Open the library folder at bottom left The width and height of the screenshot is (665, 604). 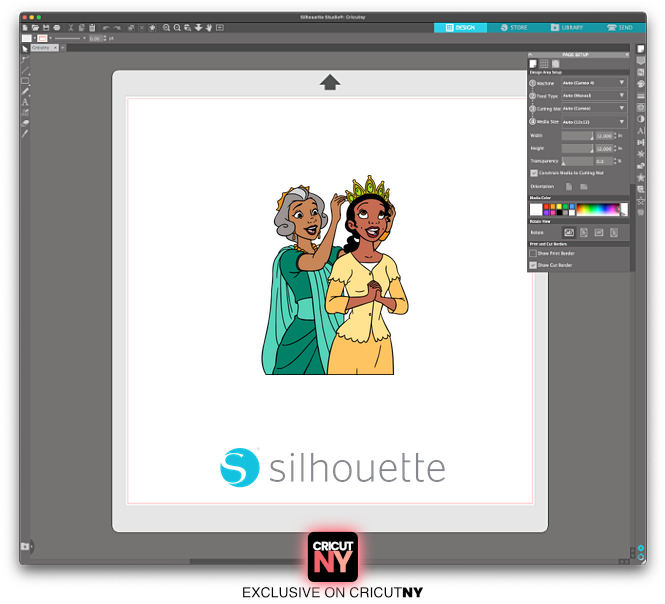pos(25,546)
